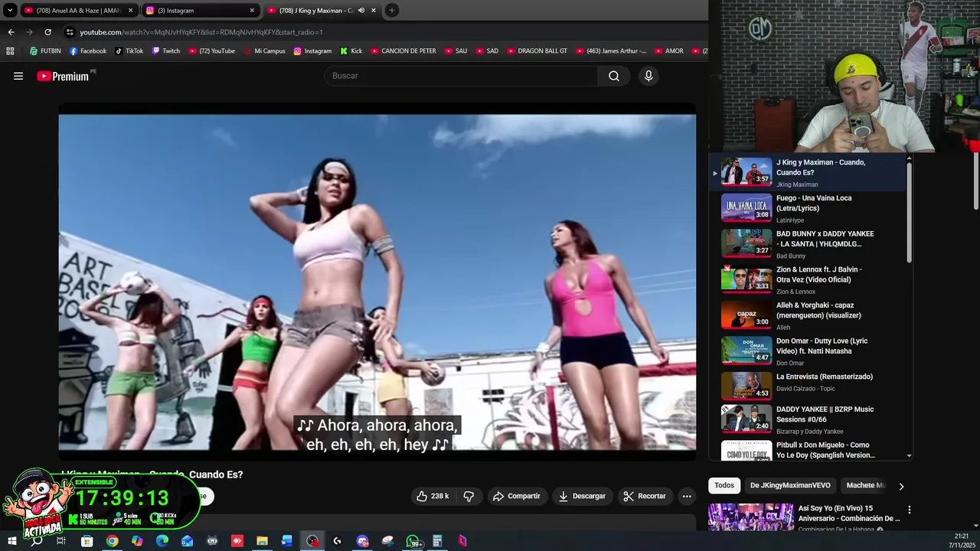
Task: Activate voice search microphone
Action: click(x=648, y=76)
